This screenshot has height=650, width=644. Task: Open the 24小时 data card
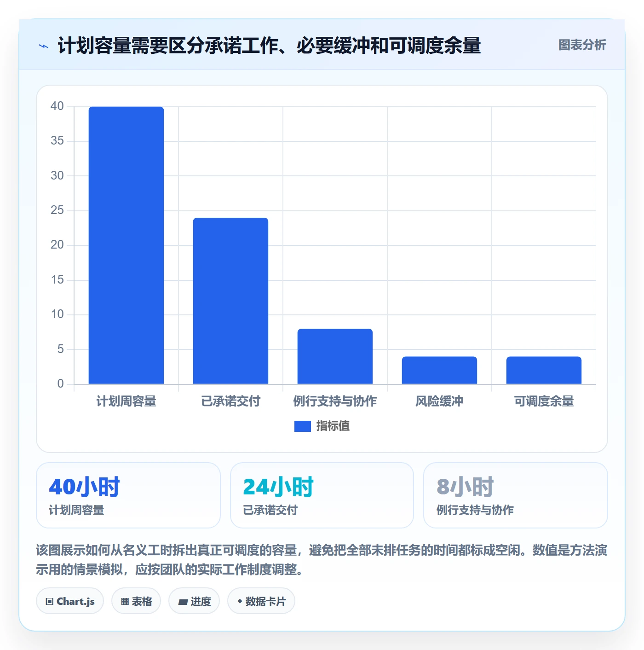coord(322,495)
